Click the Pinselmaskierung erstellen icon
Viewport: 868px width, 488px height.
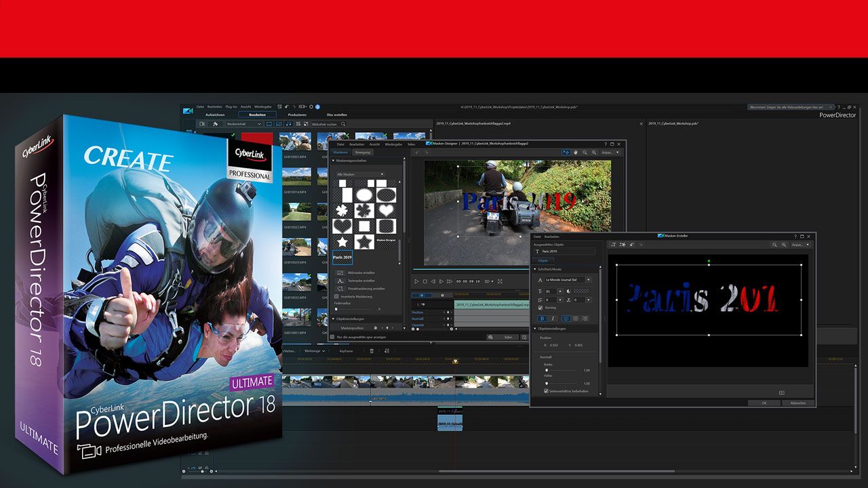pyautogui.click(x=341, y=289)
